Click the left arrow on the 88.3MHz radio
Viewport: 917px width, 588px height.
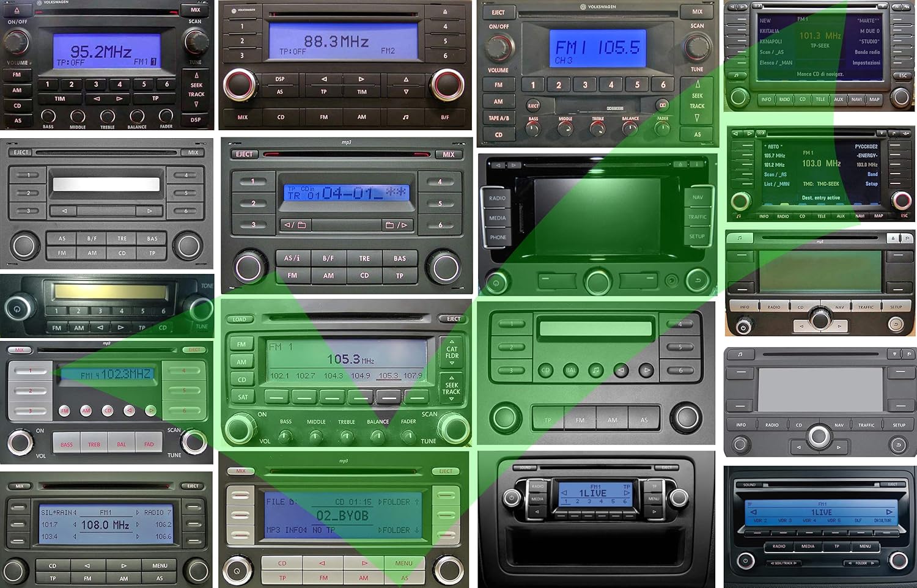324,79
